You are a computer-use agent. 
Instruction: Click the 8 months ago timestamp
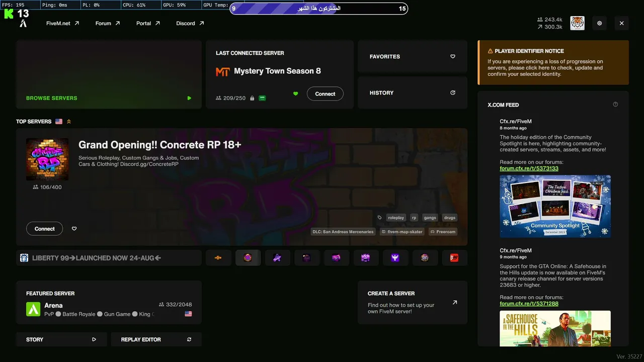(x=513, y=128)
